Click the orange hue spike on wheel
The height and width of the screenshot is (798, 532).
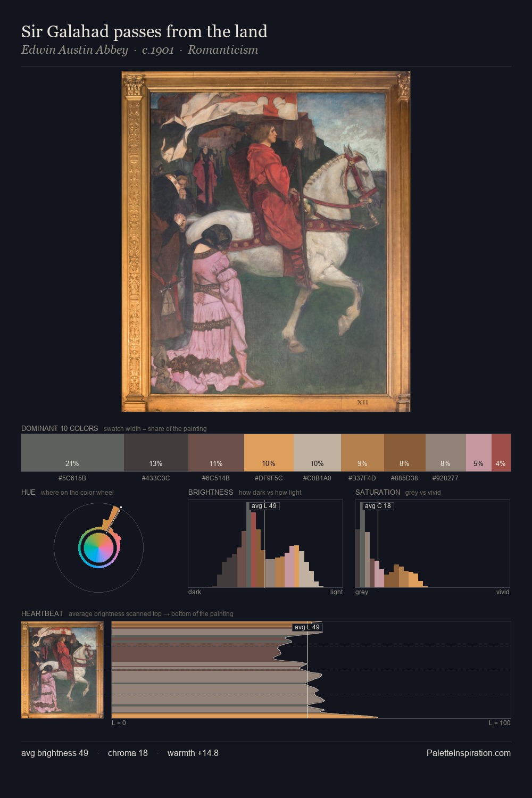click(112, 519)
